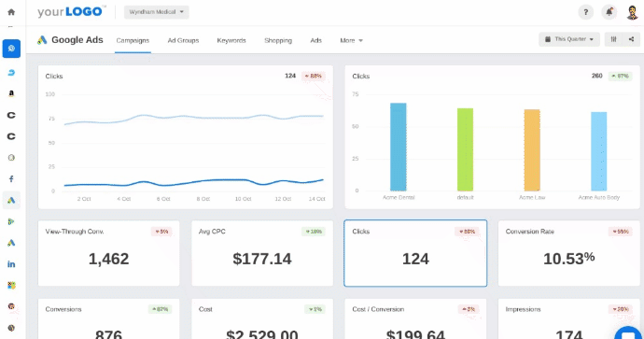Expand the More tab menu
The width and height of the screenshot is (644, 339).
[x=351, y=40]
